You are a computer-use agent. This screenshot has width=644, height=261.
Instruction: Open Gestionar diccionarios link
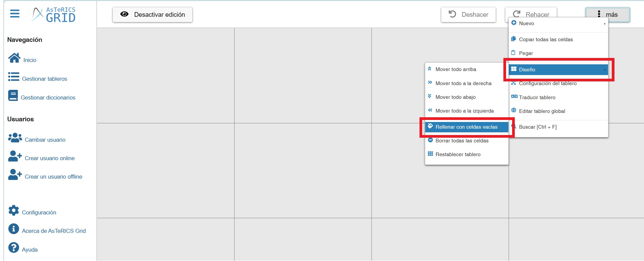(x=48, y=97)
